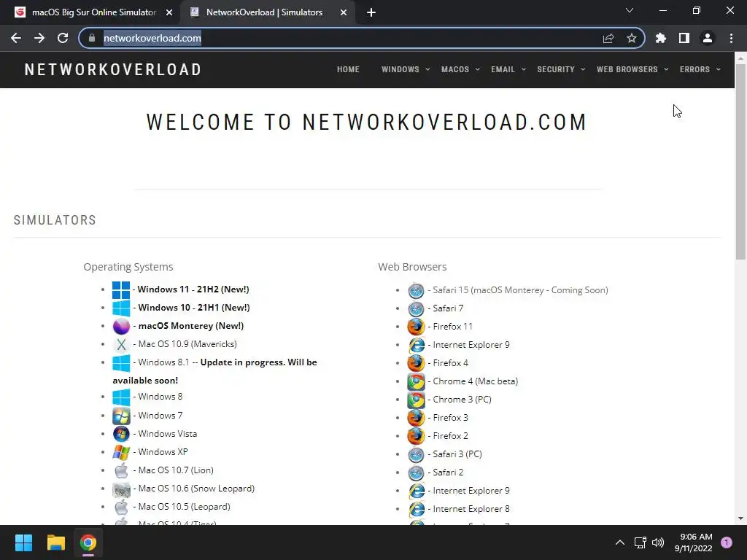Click the Internet Explorer 8 icon
747x560 pixels.
click(416, 509)
